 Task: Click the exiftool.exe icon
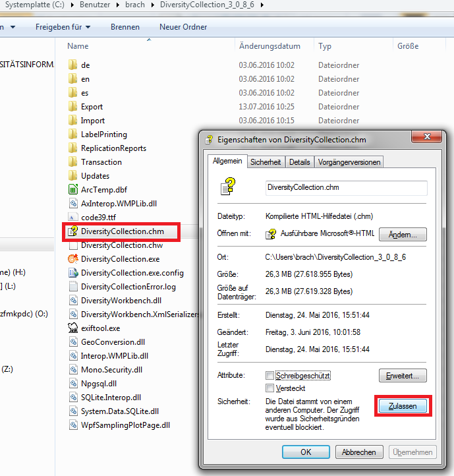tap(73, 328)
